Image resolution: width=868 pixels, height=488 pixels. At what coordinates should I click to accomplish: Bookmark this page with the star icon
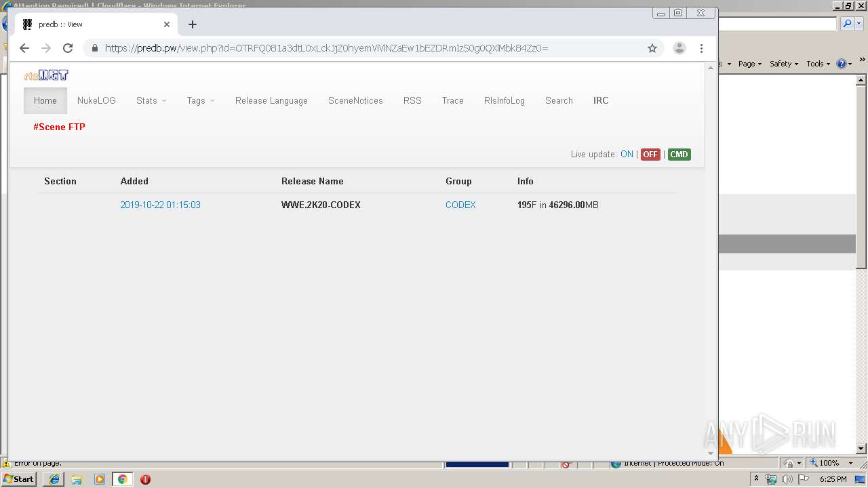coord(652,48)
